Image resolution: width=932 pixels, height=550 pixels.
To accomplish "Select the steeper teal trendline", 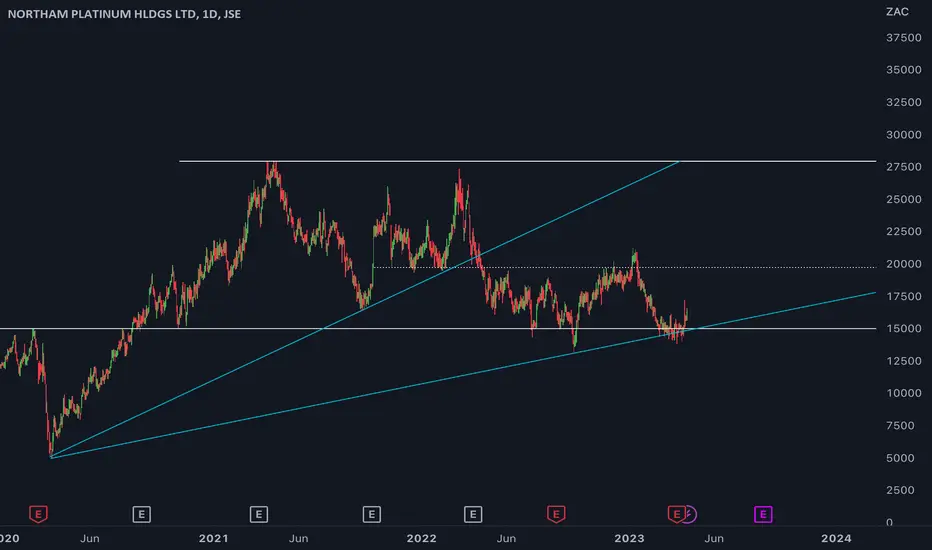I will 364,309.
